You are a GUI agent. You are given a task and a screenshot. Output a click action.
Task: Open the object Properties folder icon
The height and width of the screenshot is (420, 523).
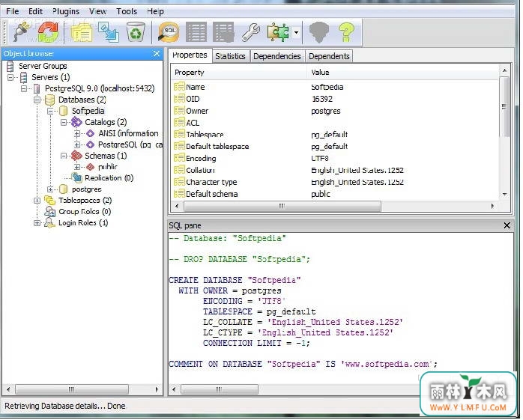pyautogui.click(x=82, y=32)
